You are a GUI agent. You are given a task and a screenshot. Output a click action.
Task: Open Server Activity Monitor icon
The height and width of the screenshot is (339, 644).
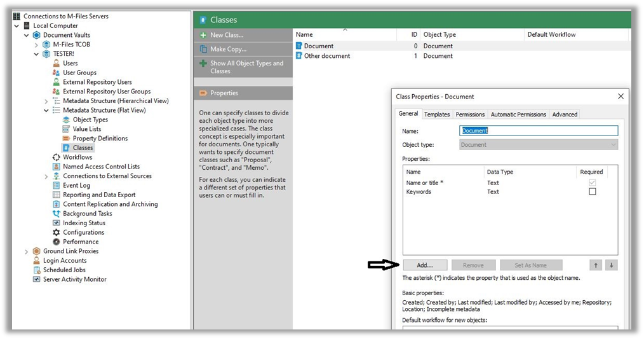point(37,279)
